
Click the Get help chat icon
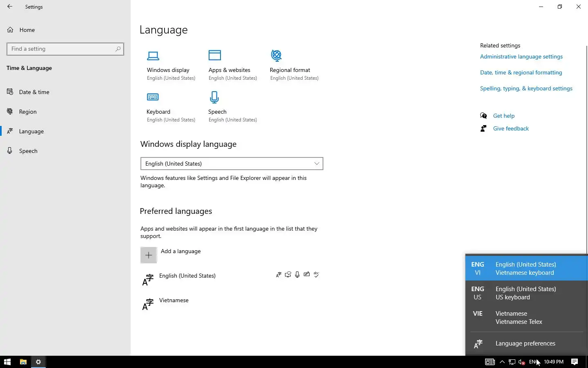point(483,116)
